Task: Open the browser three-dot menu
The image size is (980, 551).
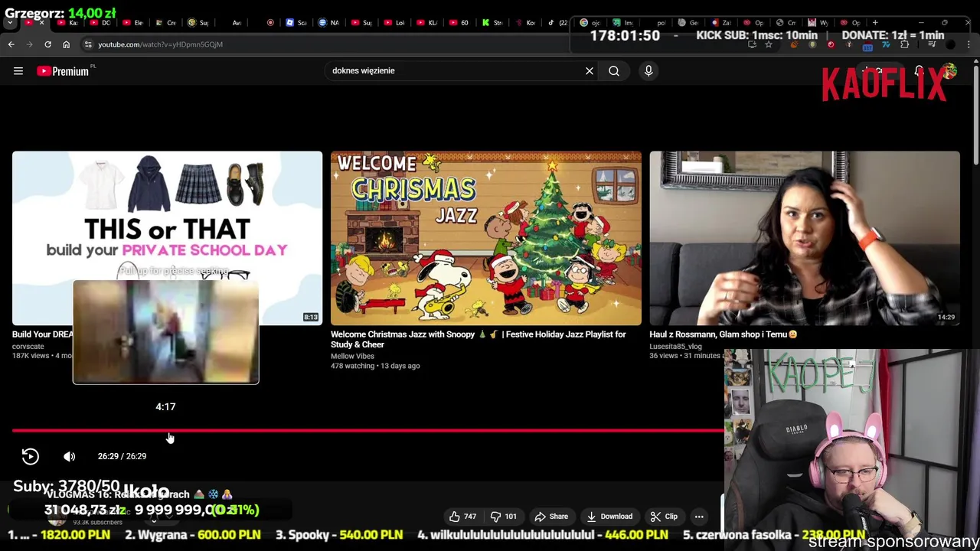Action: (969, 44)
